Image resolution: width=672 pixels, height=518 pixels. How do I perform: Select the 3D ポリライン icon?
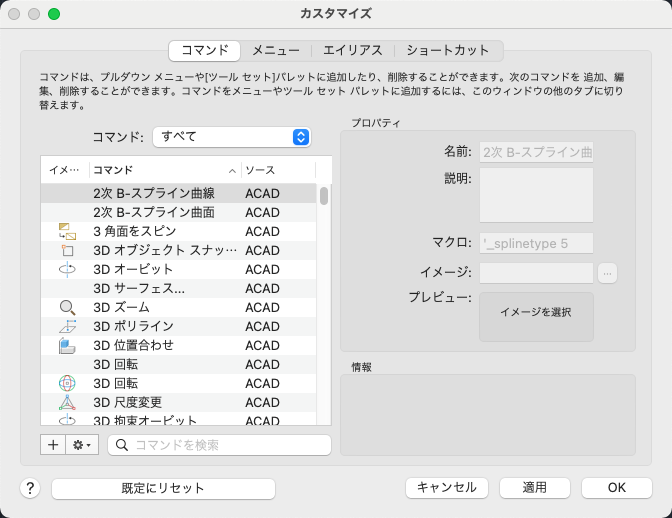tap(67, 326)
